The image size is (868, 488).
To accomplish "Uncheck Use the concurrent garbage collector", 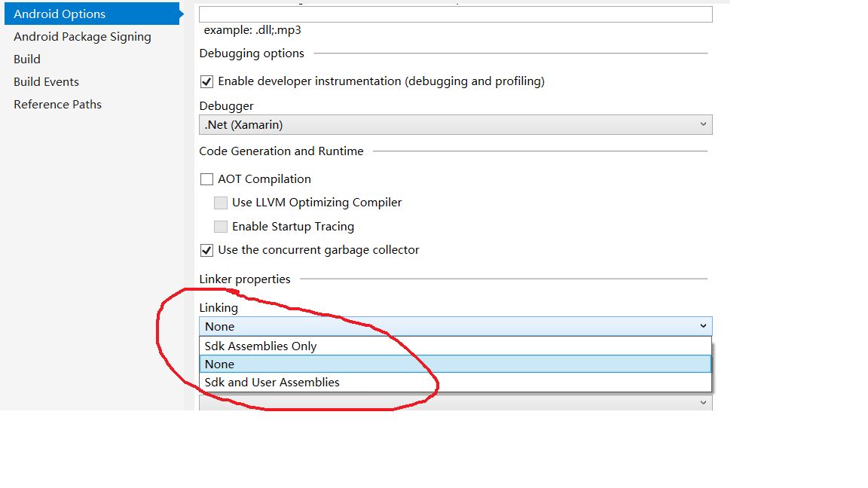I will 206,250.
